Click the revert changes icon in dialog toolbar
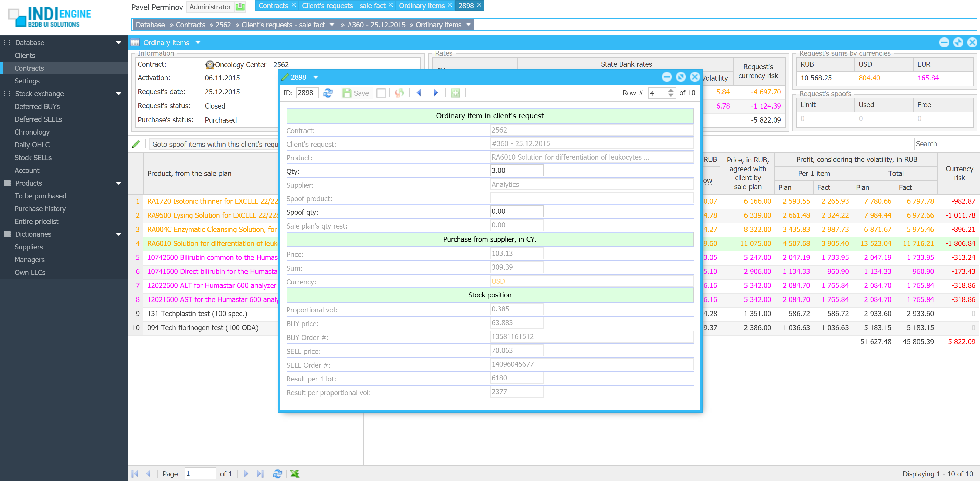Viewport: 980px width, 481px height. tap(399, 93)
